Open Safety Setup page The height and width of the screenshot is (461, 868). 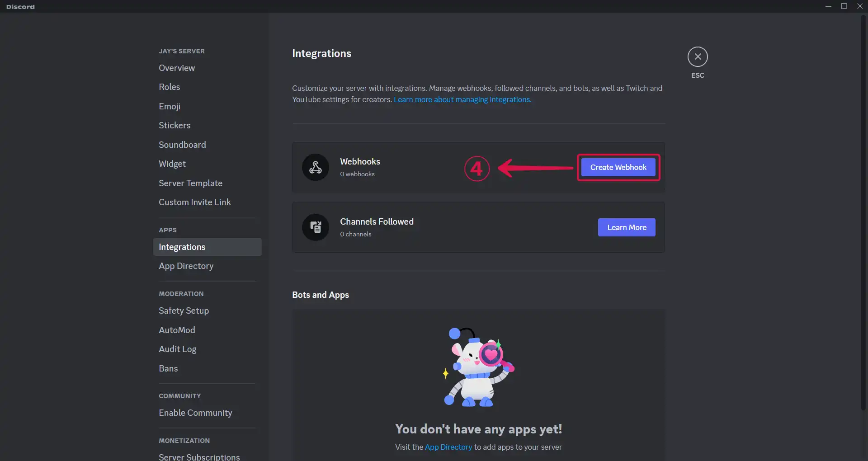coord(208,310)
